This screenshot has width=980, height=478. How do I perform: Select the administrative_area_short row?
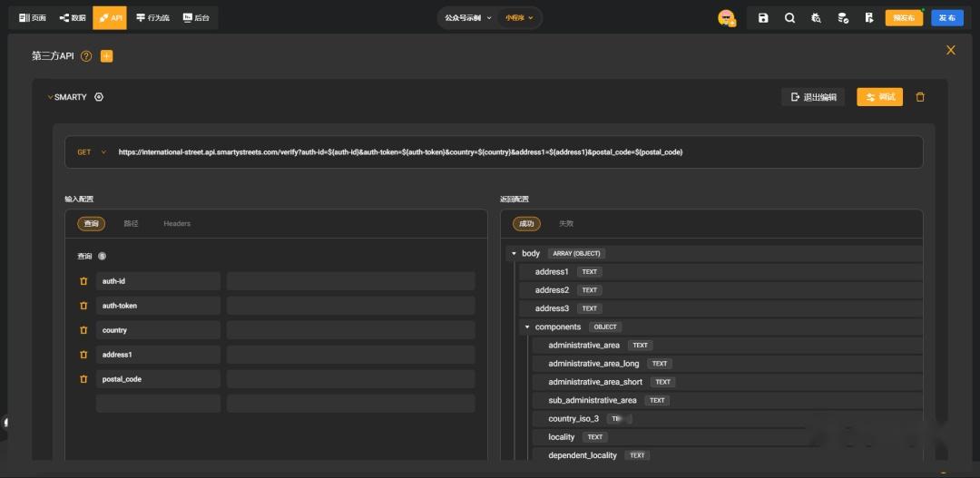tap(728, 382)
